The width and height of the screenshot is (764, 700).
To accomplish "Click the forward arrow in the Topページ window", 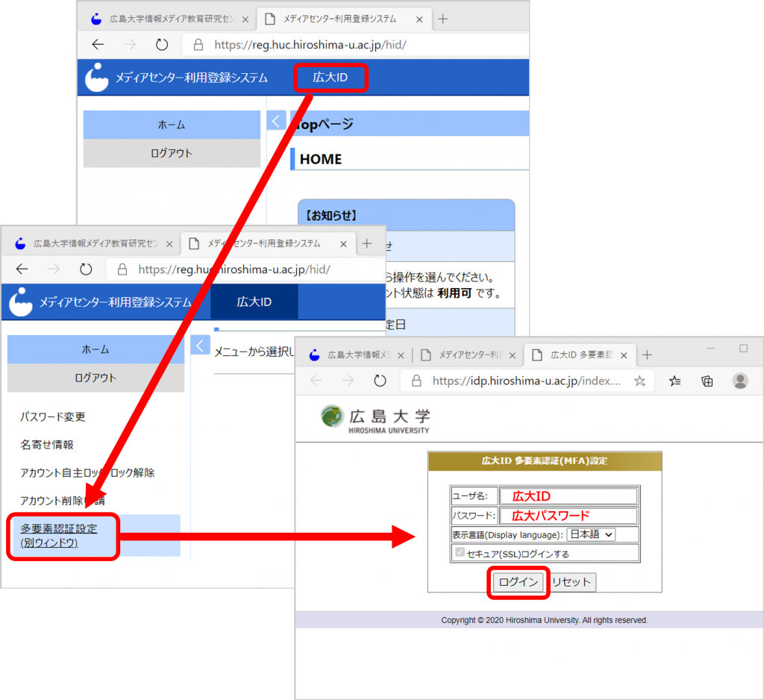I will (x=130, y=44).
